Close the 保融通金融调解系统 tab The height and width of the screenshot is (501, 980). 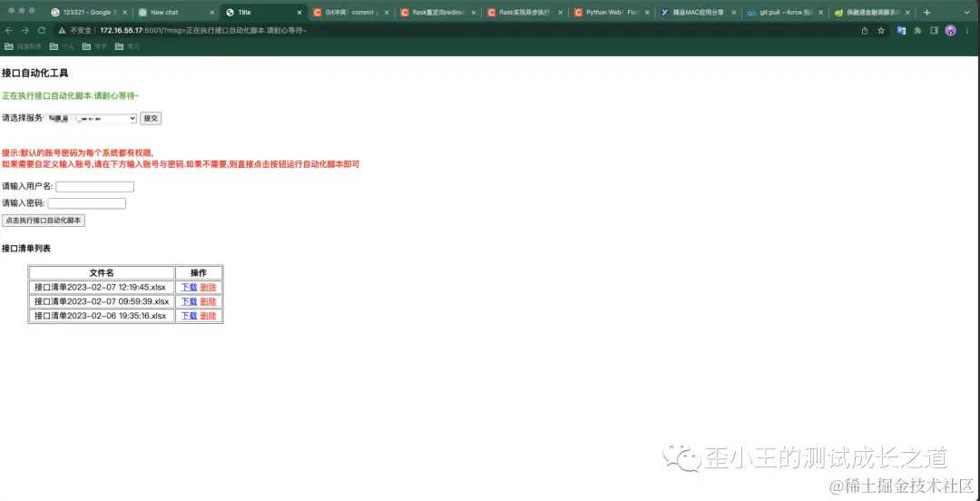tap(907, 13)
